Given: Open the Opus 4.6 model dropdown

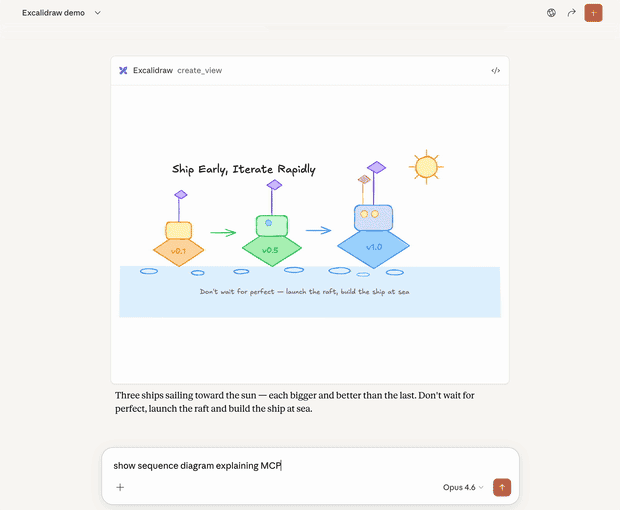Looking at the screenshot, I should click(463, 487).
